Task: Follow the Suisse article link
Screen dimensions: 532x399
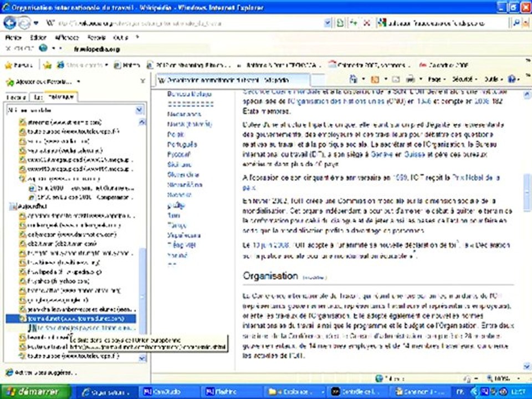Action: [x=414, y=155]
